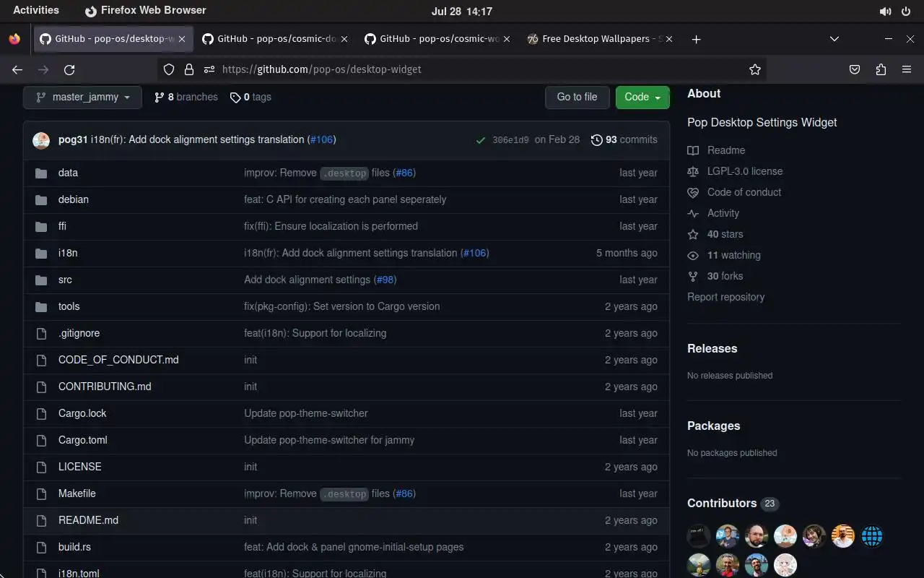Click the site padlock icon

pyautogui.click(x=189, y=69)
